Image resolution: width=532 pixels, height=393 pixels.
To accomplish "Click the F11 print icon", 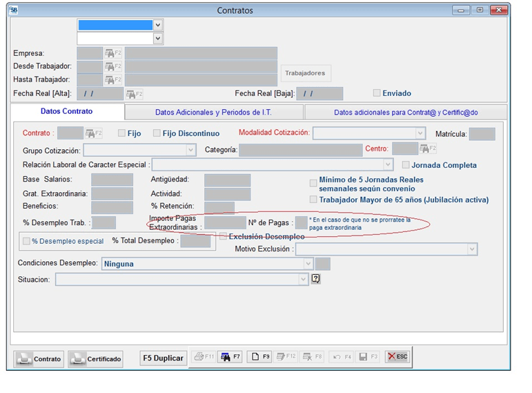I will [204, 357].
